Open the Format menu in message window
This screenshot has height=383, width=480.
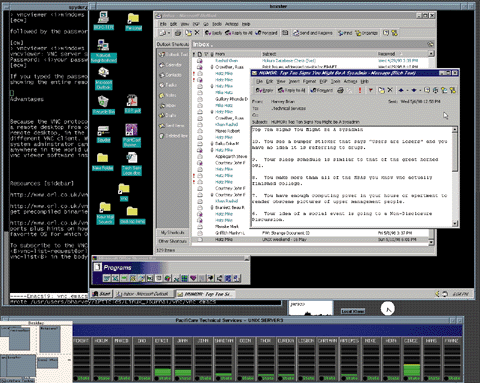(x=309, y=81)
